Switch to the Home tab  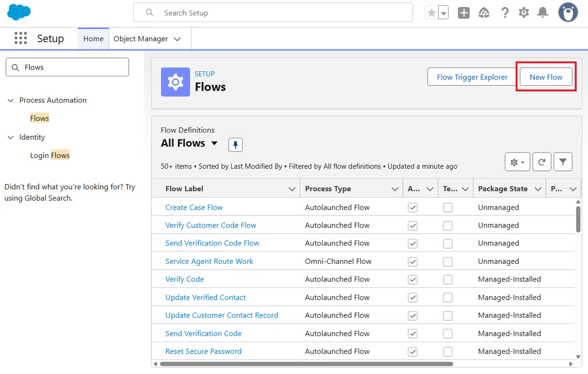coord(93,39)
